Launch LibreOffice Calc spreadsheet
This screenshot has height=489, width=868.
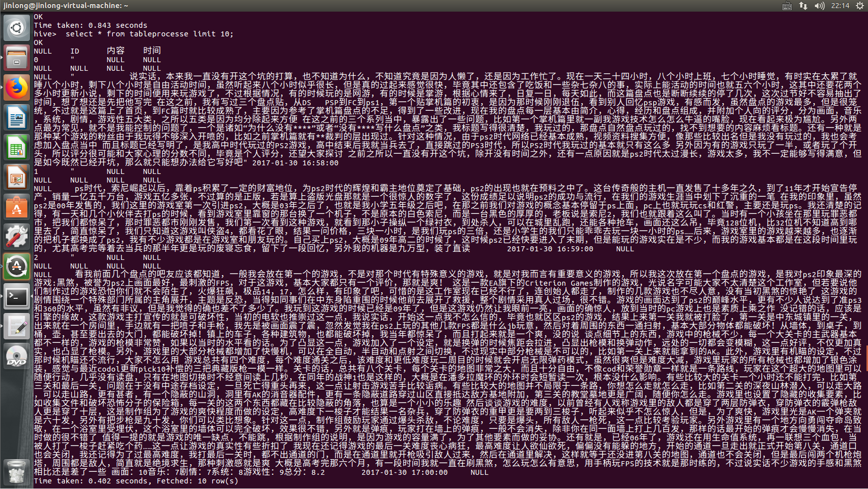pos(17,147)
